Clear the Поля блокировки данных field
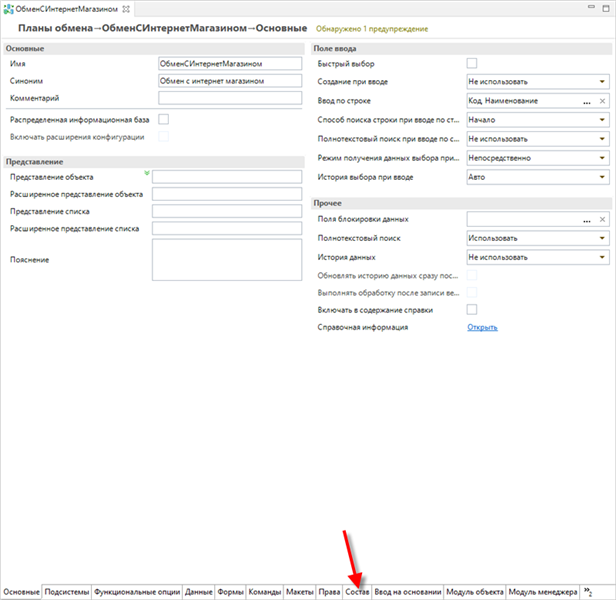The width and height of the screenshot is (616, 600). coord(602,219)
